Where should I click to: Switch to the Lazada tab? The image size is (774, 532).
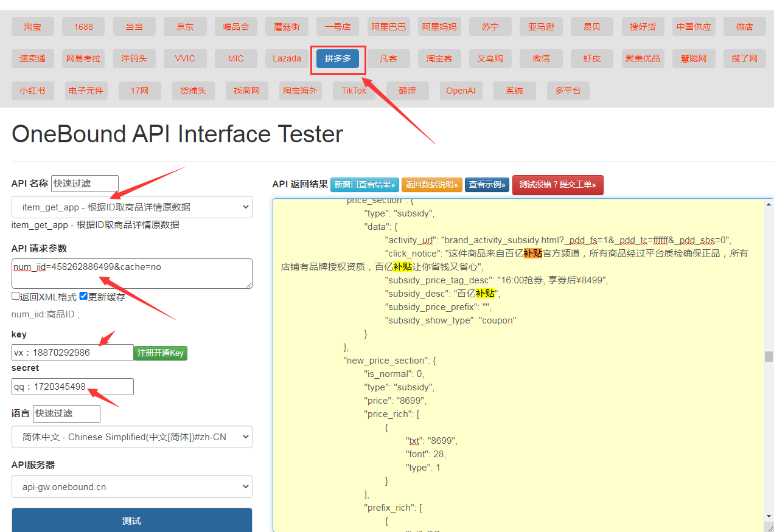pyautogui.click(x=287, y=58)
